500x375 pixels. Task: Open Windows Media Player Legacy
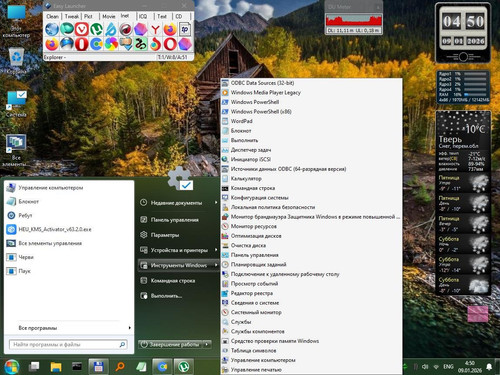[x=311, y=92]
